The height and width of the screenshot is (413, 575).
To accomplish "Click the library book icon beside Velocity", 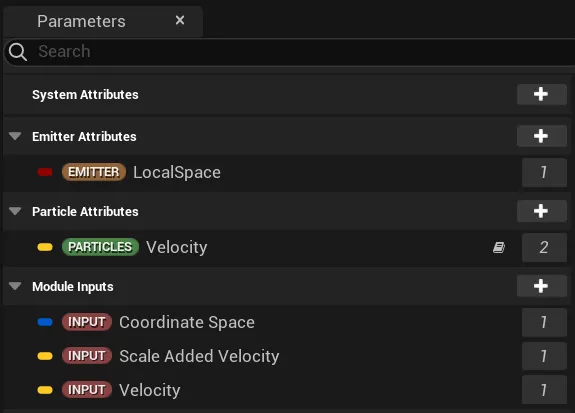I will [499, 247].
